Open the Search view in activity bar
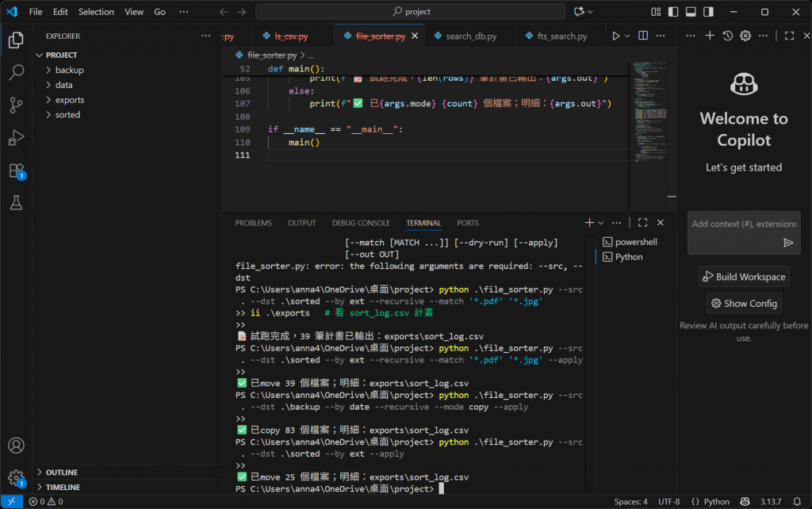Screen dimensions: 812x509 (16, 72)
